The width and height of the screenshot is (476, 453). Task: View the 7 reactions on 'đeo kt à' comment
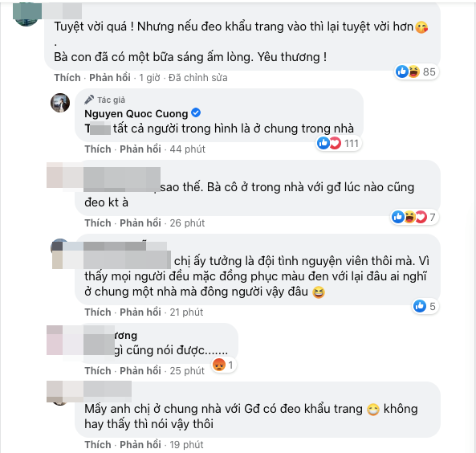click(413, 217)
